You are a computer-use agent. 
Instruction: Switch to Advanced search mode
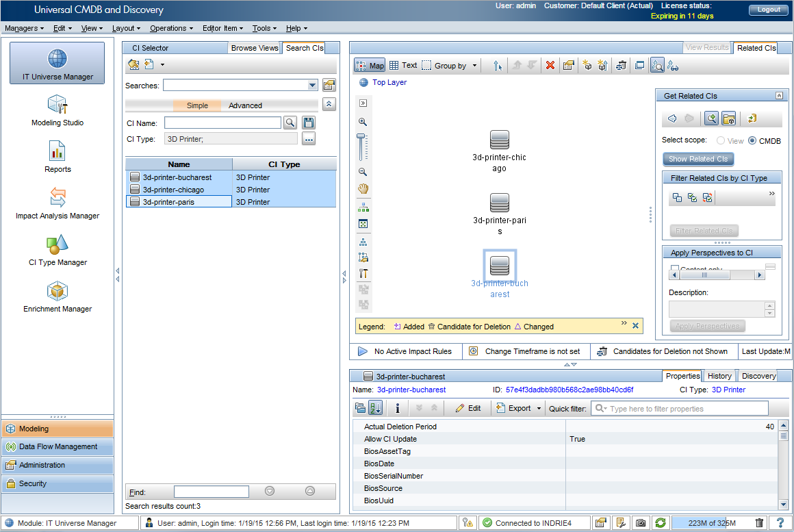245,105
